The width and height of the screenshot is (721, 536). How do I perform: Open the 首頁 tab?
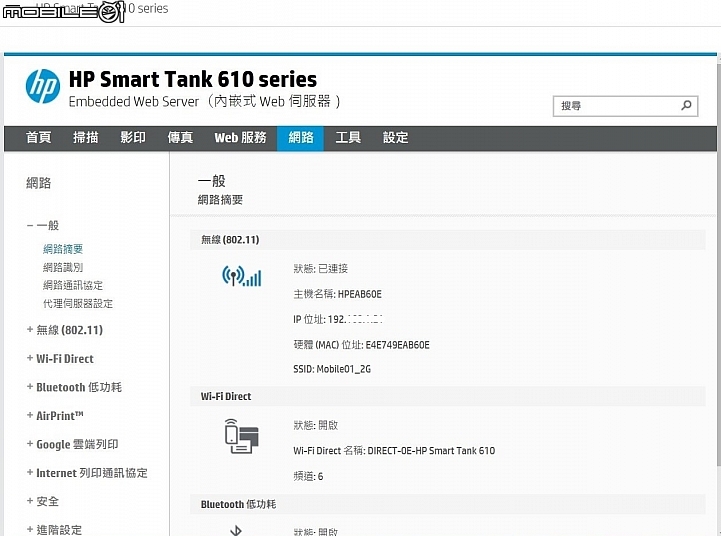[39, 137]
